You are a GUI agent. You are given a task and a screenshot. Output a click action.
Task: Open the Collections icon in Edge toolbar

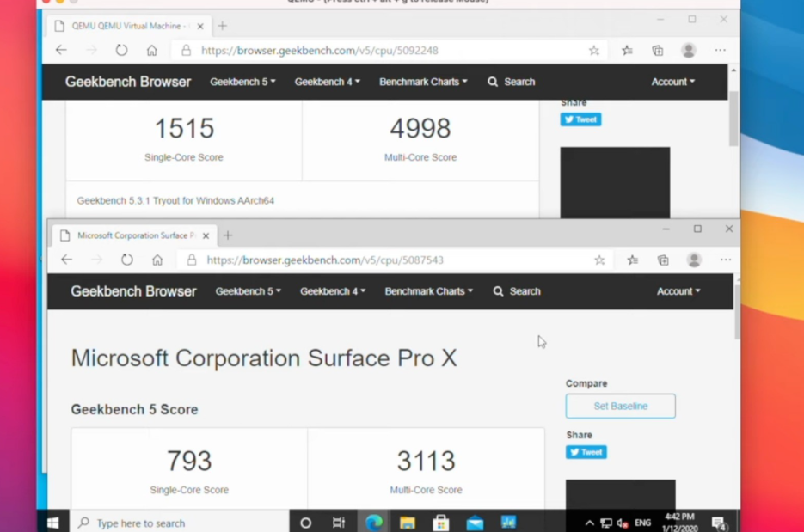pos(662,260)
